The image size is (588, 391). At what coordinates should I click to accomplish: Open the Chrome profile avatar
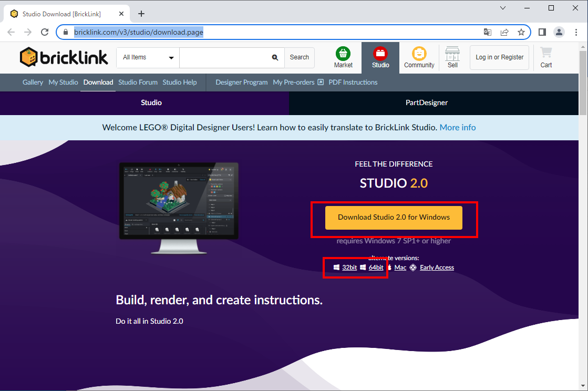click(559, 32)
